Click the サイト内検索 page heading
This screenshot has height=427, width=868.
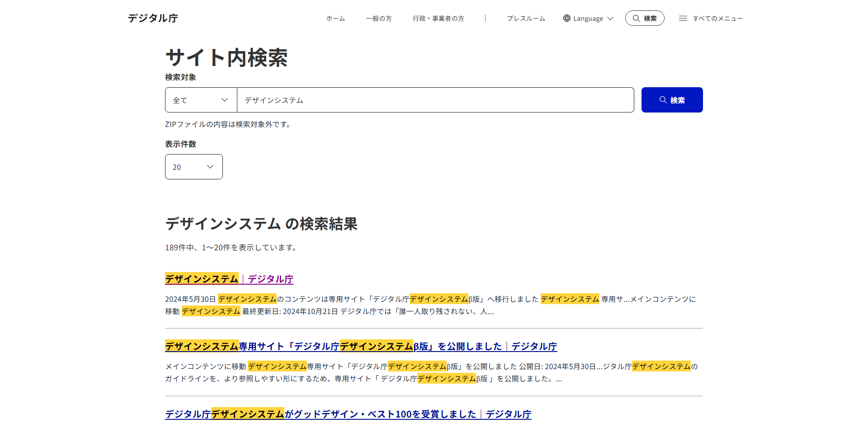coord(226,58)
